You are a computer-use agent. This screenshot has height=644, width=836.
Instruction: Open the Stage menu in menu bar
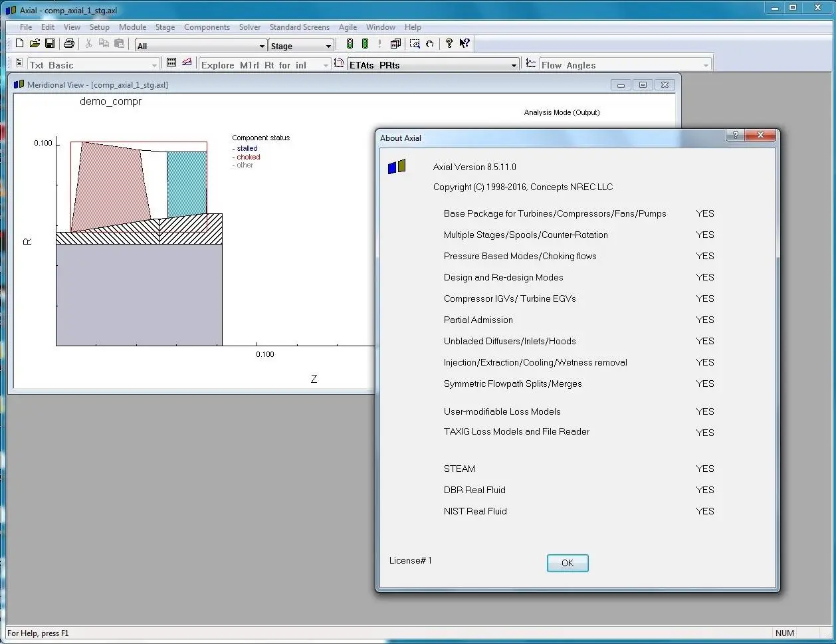click(x=165, y=27)
